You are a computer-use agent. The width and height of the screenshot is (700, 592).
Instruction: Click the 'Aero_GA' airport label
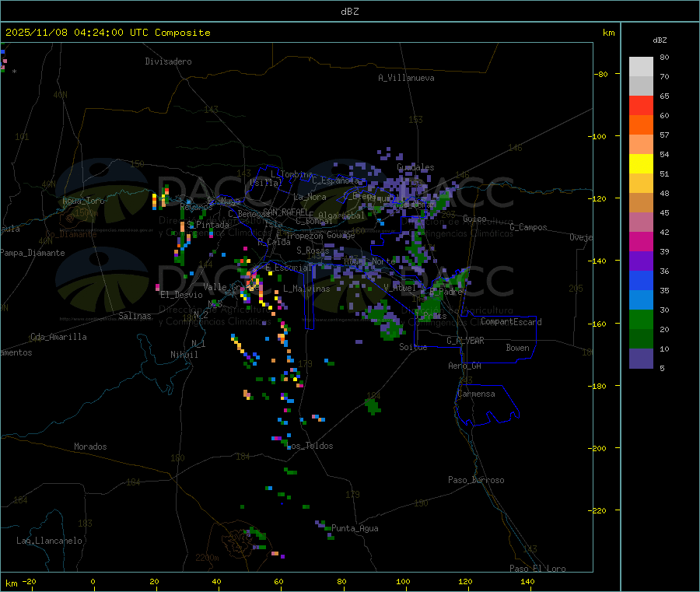coord(465,366)
